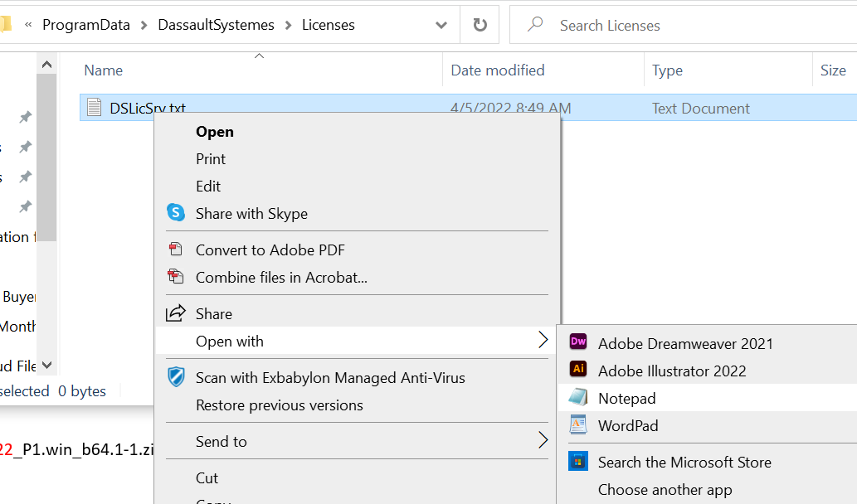
Task: Click the Exbabylon anti-virus shield icon
Action: [176, 377]
